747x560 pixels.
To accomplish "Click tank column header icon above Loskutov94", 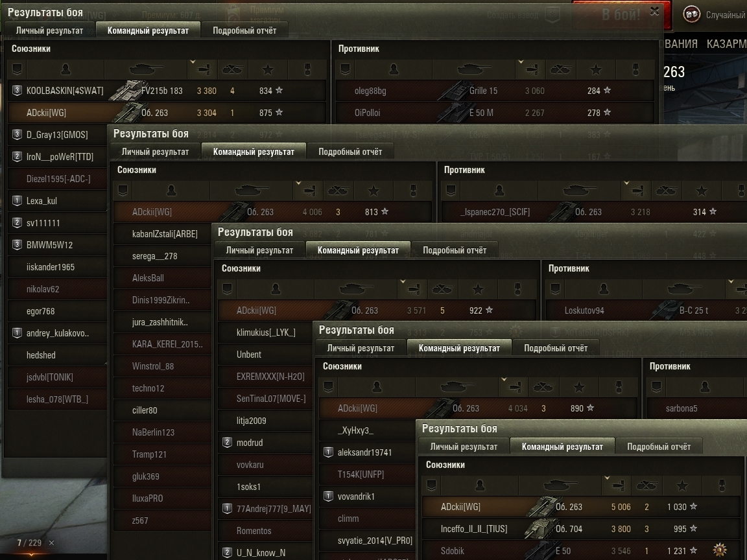I will pyautogui.click(x=684, y=289).
